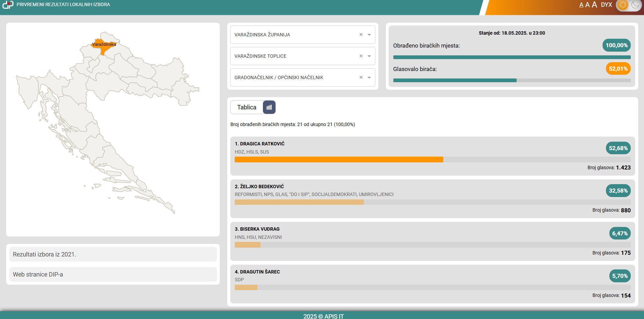Expand the Varaždinske Toplice dropdown arrow
The height and width of the screenshot is (319, 644).
pos(369,56)
